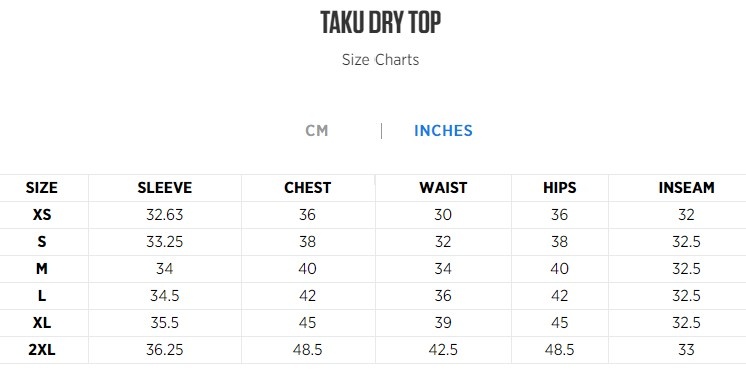Select the 2XL size row label

42,351
